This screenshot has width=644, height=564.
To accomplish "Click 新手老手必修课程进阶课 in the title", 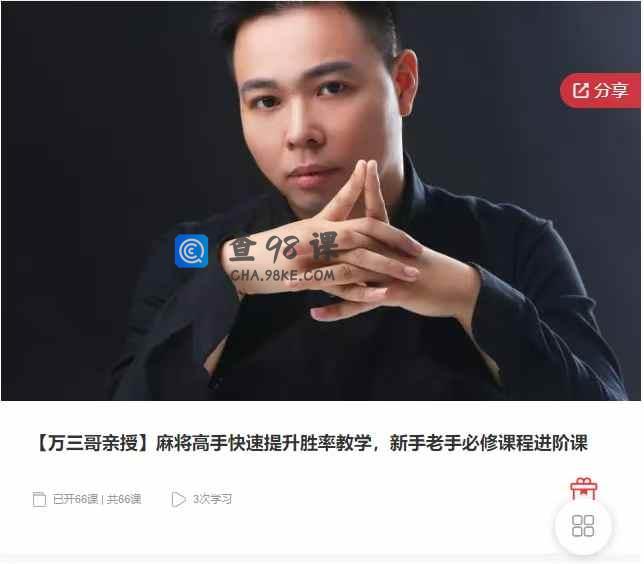I will point(489,443).
